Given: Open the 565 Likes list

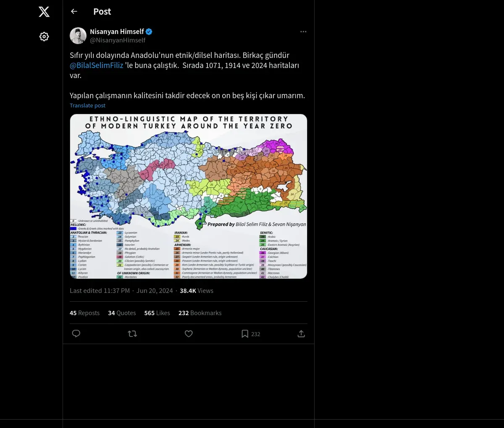Looking at the screenshot, I should click(157, 313).
